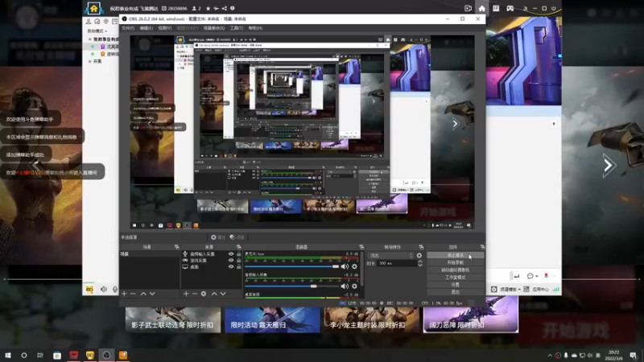This screenshot has height=362, width=644.
Task: Mute the audio input capture speaker icon
Action: [345, 286]
